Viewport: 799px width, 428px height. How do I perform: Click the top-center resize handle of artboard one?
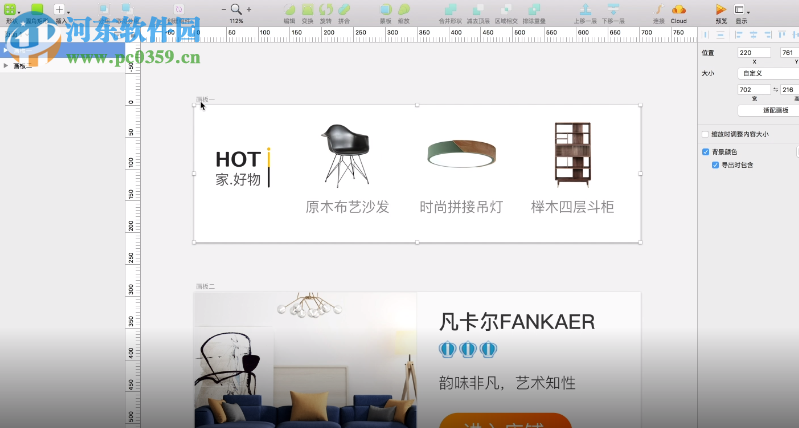tap(417, 105)
